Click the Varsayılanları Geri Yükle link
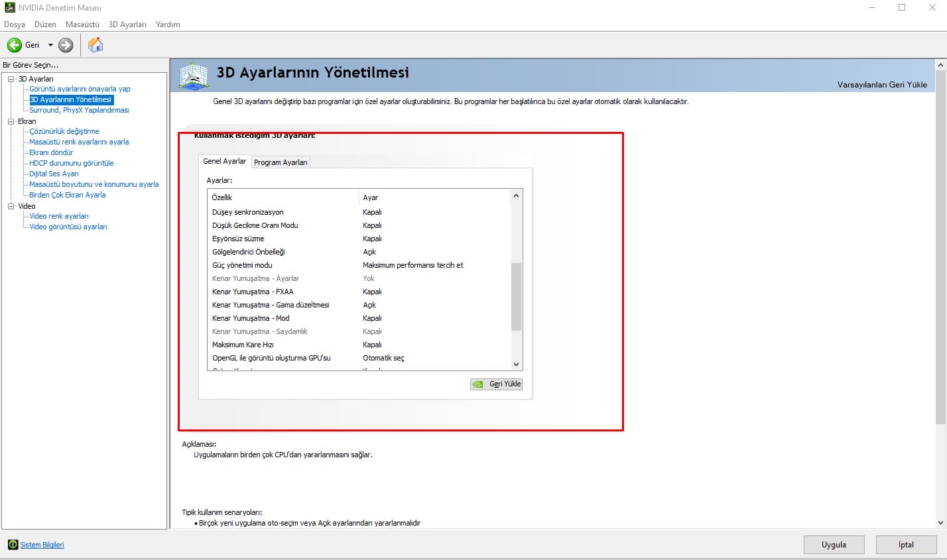Image resolution: width=947 pixels, height=560 pixels. point(881,85)
